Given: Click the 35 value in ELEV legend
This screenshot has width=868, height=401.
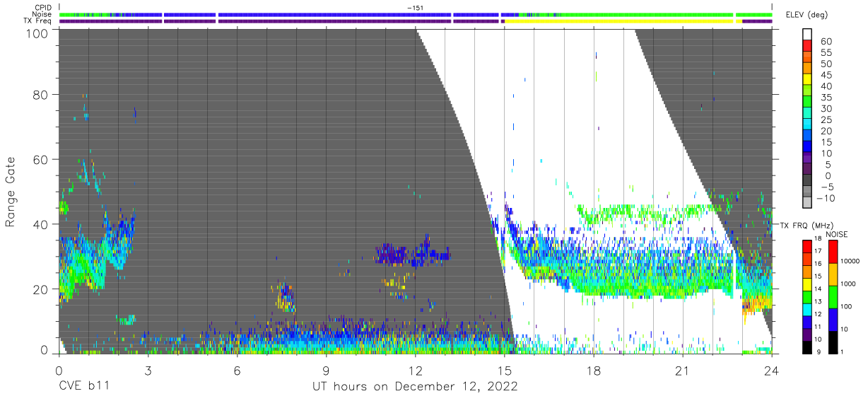Looking at the screenshot, I should coord(825,98).
